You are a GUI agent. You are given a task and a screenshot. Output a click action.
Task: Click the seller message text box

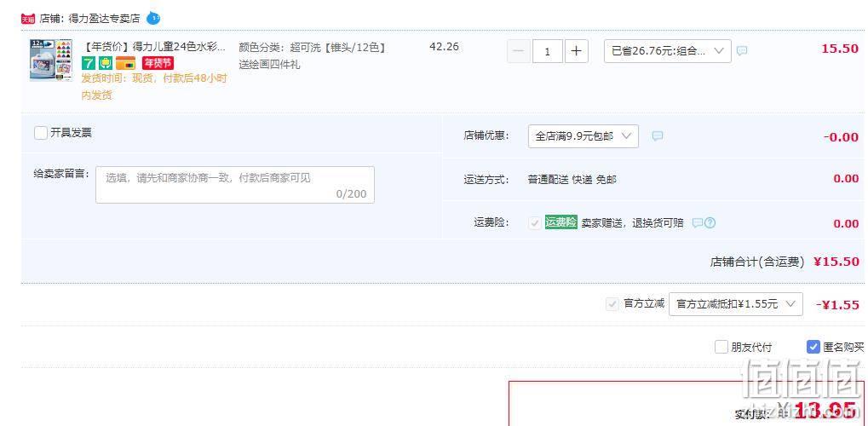(235, 185)
